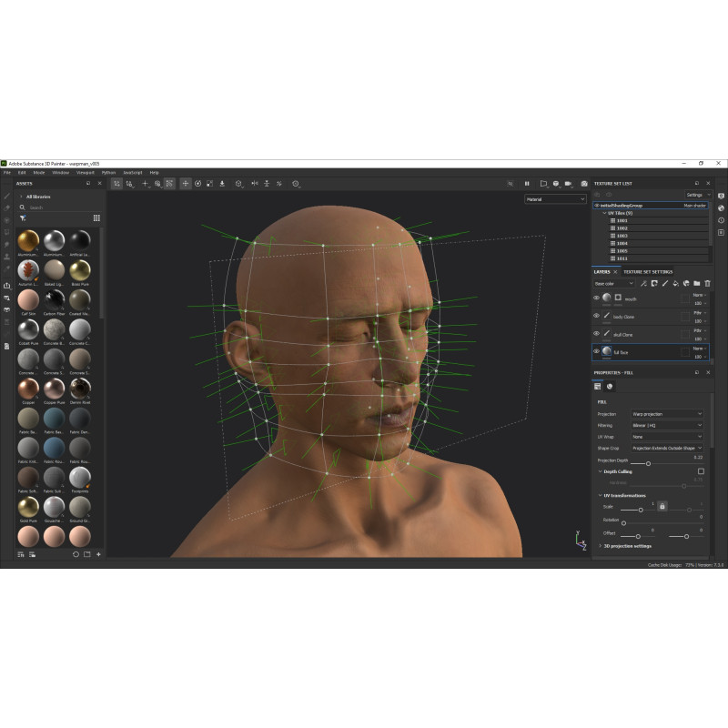728x728 pixels.
Task: Open the Material viewport mode dropdown
Action: (555, 199)
